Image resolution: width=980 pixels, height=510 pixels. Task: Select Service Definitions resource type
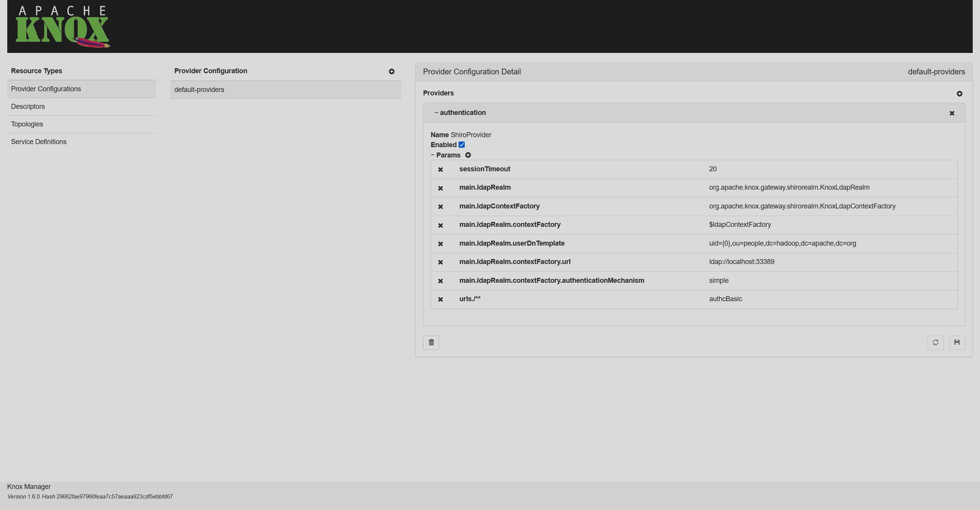tap(82, 142)
